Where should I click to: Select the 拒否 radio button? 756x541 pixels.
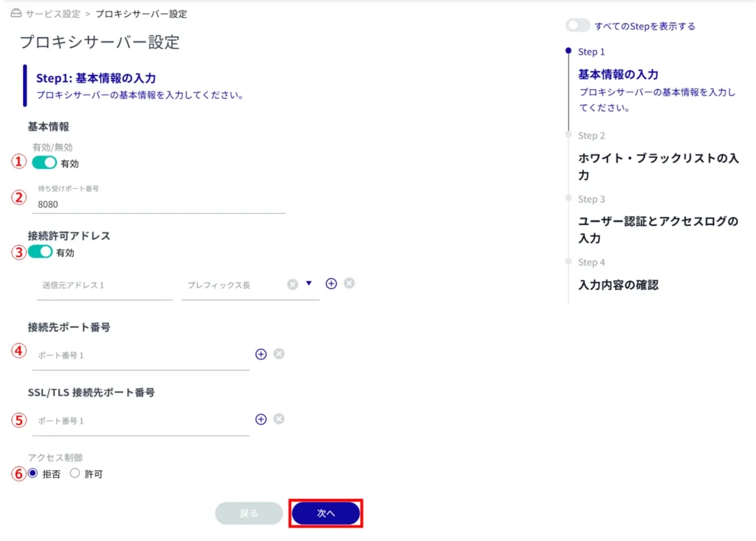pyautogui.click(x=32, y=474)
